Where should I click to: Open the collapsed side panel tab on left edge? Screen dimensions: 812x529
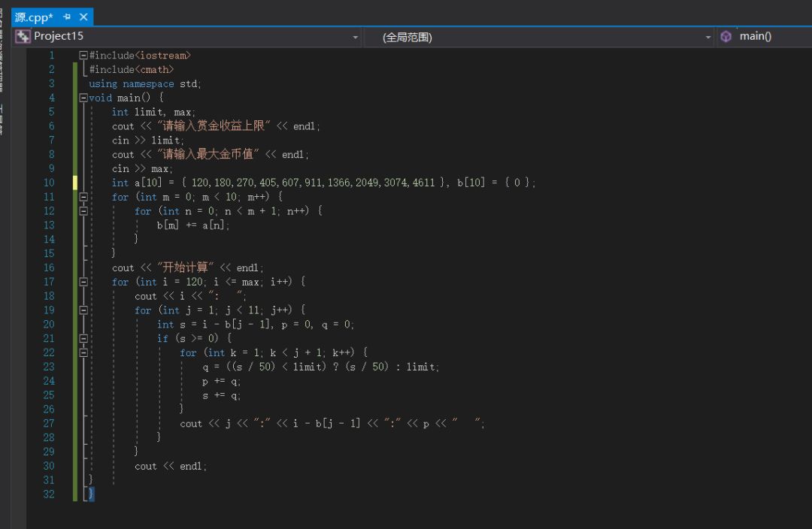[2, 51]
